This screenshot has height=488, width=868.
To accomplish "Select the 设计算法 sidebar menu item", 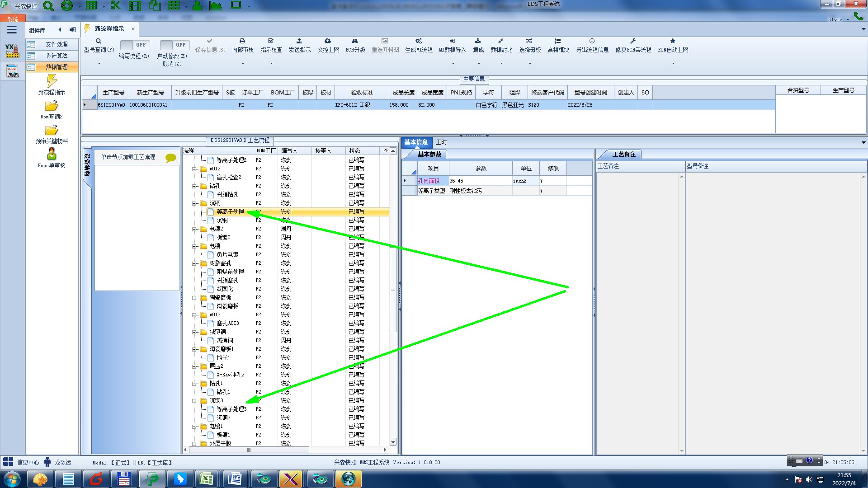I will [x=57, y=56].
